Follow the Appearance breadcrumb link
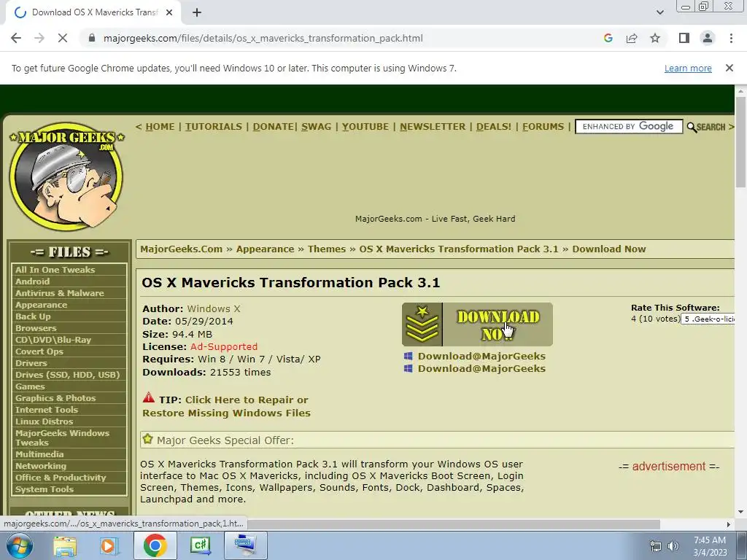Viewport: 747px width, 560px height. tap(265, 249)
